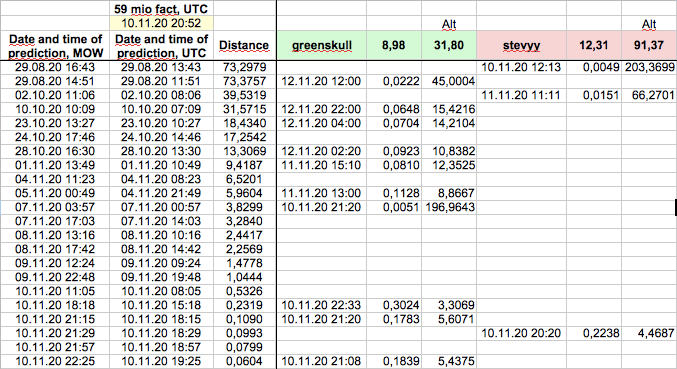
Task: Click greenskull prediction 12.11.20 22:00
Action: coord(322,109)
